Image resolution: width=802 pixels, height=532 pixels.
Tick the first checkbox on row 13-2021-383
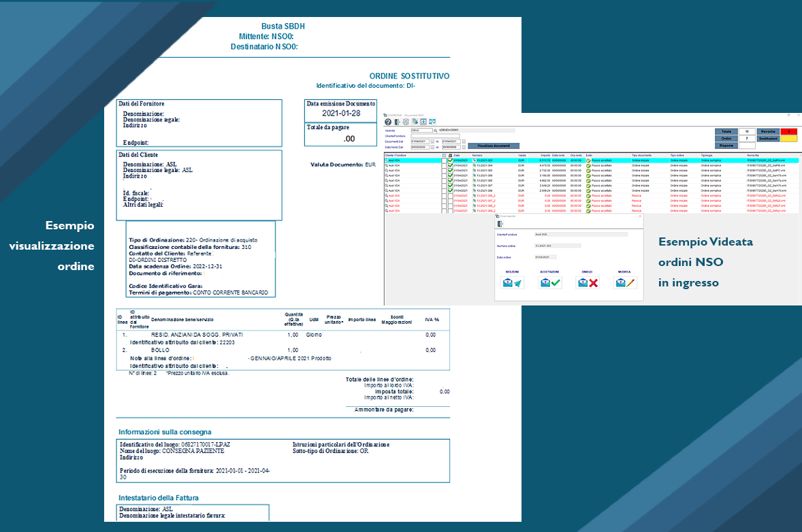click(444, 161)
